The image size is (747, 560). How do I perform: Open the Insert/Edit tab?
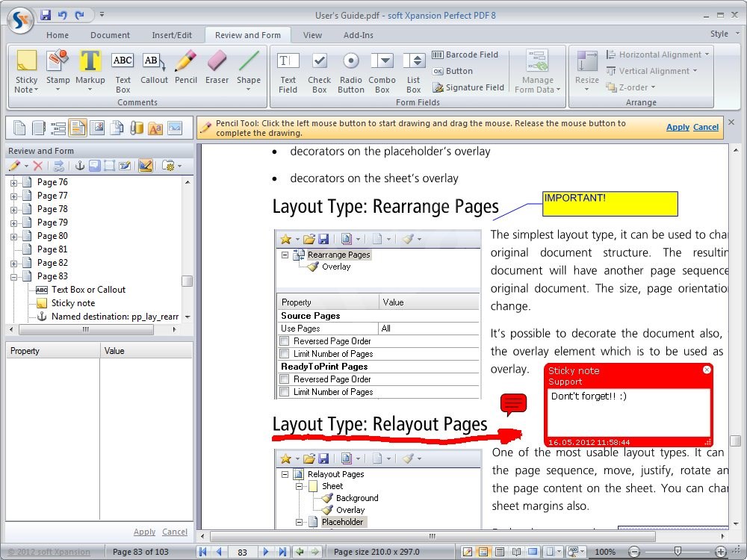[172, 35]
